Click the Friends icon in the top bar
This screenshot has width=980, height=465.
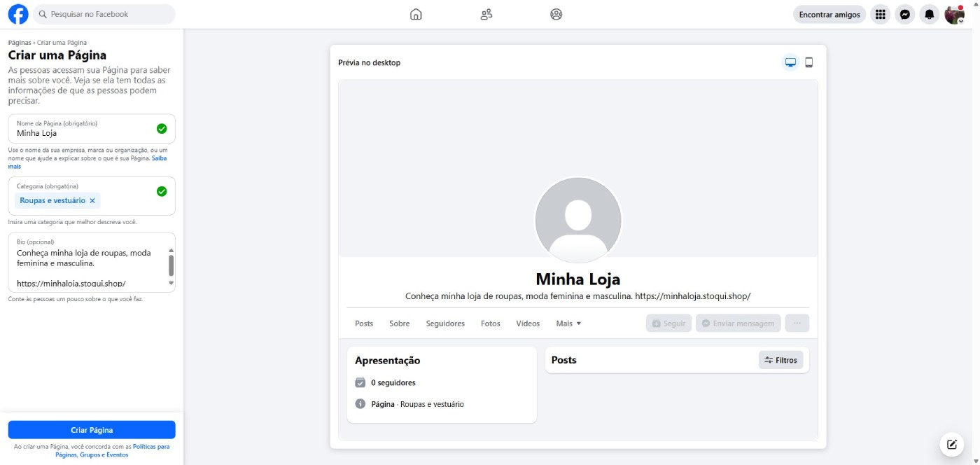(486, 14)
